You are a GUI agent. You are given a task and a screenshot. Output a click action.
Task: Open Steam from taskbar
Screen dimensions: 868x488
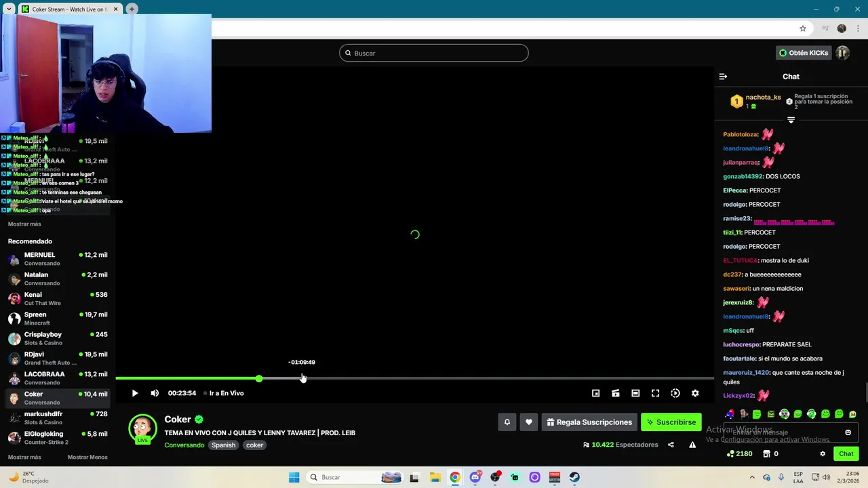[574, 477]
